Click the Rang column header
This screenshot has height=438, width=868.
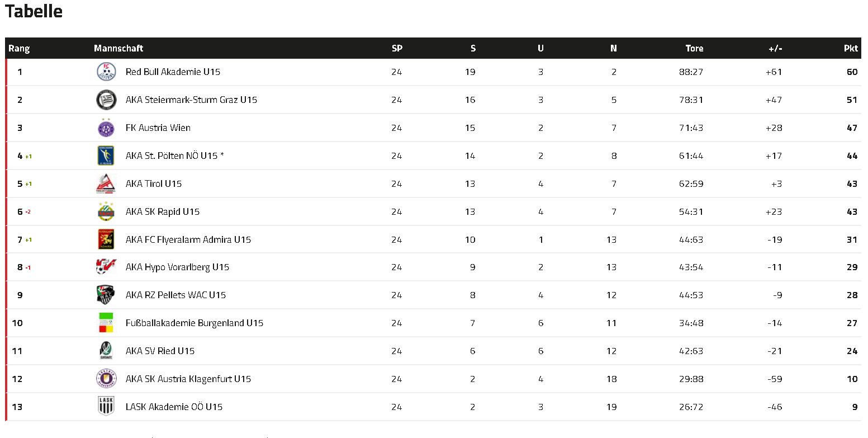click(x=19, y=48)
